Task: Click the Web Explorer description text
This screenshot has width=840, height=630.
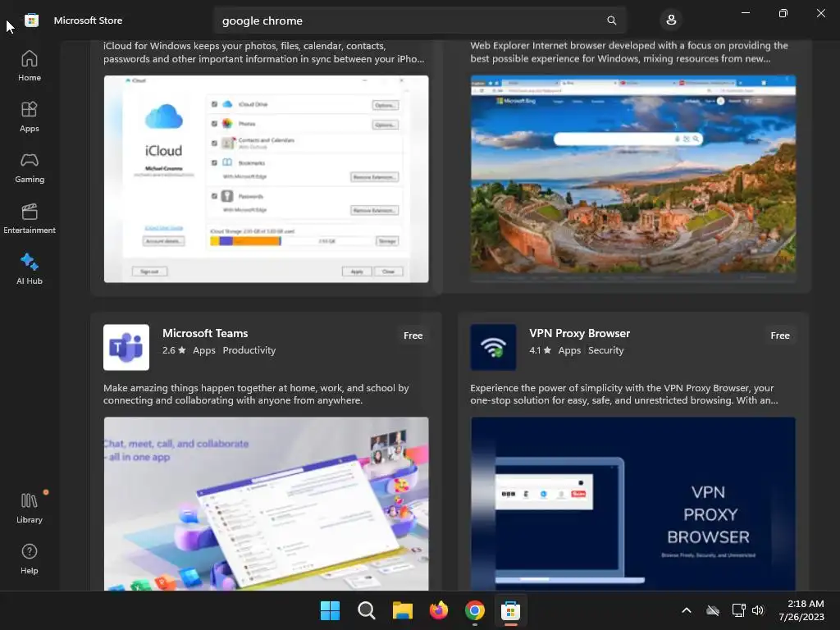Action: pyautogui.click(x=629, y=52)
